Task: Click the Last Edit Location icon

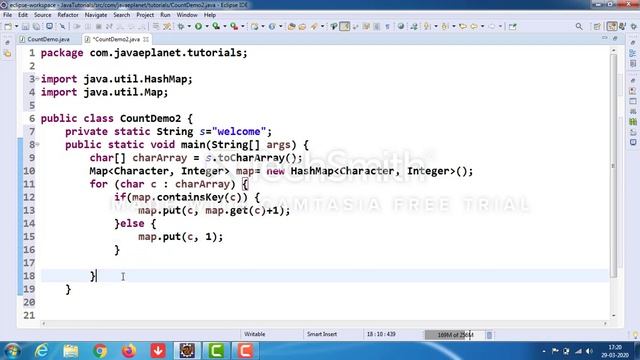Action: pyautogui.click(x=462, y=27)
